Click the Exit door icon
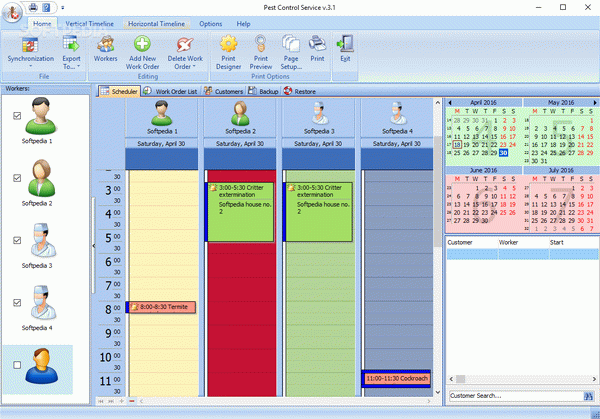Screen dimensions: 600x419 (346, 44)
